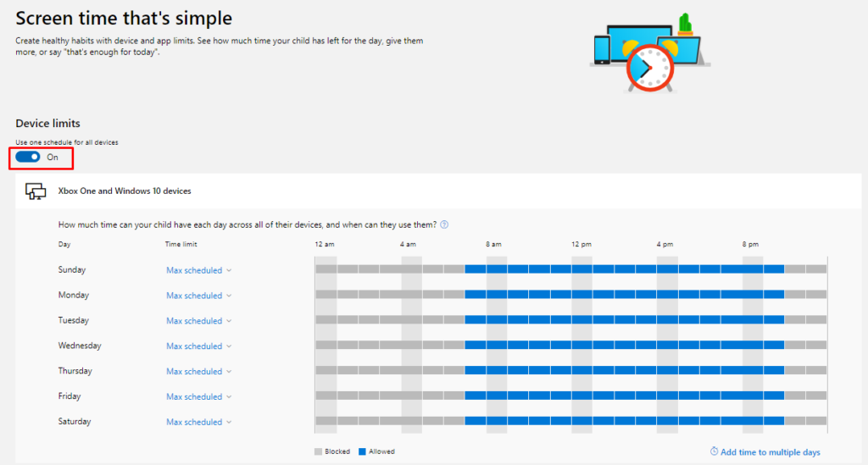Open Sunday's Max scheduled time limit dropdown

[x=198, y=270]
